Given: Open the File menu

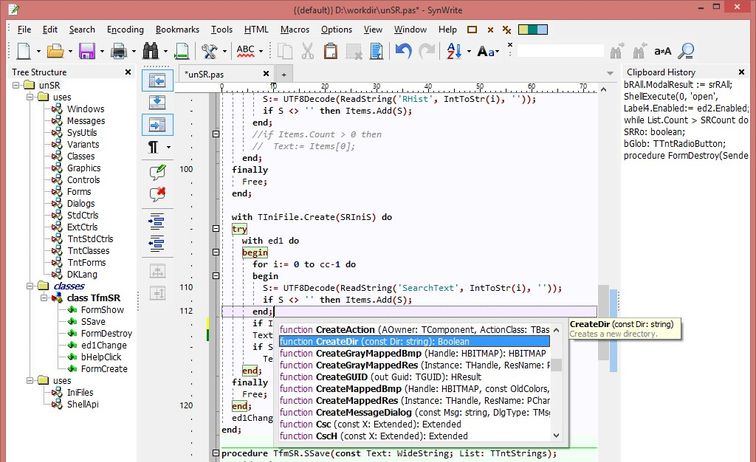Looking at the screenshot, I should tap(24, 29).
